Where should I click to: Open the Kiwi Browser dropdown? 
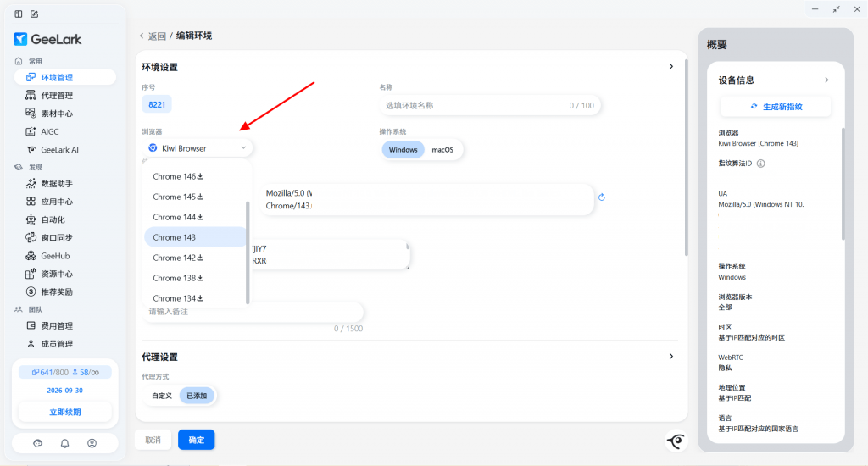coord(197,148)
